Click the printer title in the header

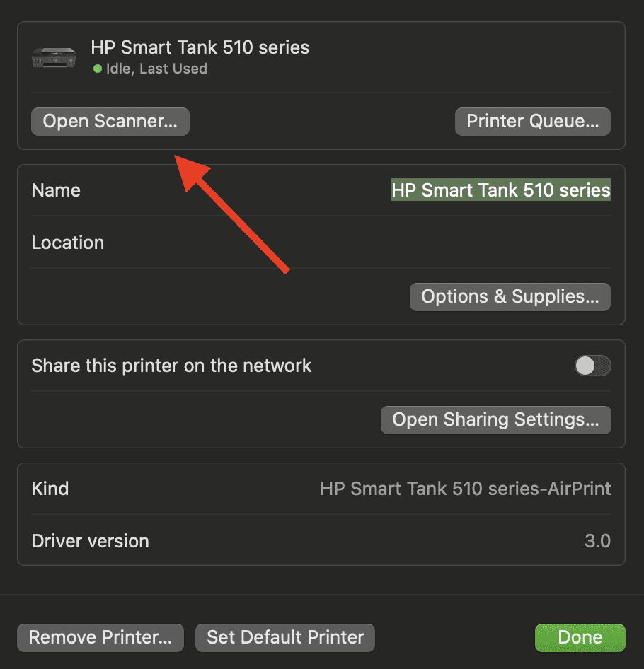coord(200,48)
